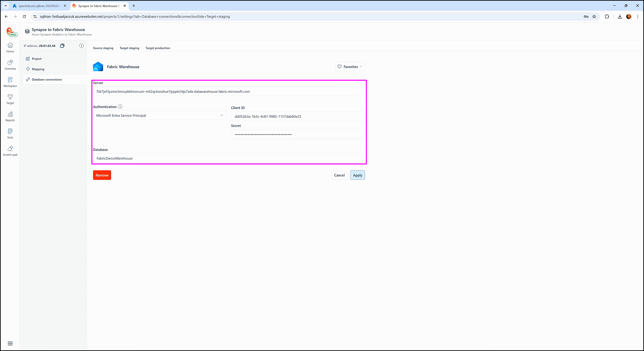Click the Apply button

click(357, 175)
